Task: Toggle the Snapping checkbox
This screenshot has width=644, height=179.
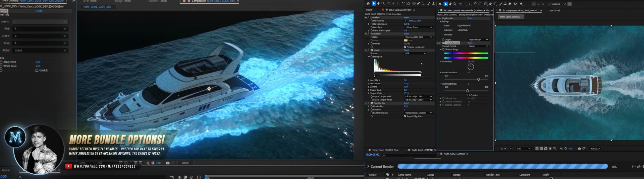Action: [549, 4]
